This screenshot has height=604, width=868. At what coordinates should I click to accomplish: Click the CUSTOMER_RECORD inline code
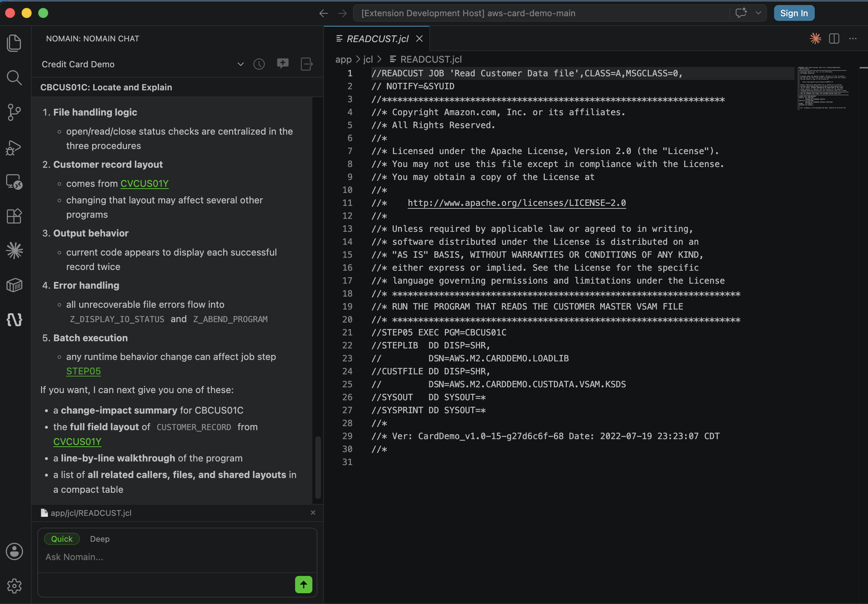pyautogui.click(x=194, y=427)
